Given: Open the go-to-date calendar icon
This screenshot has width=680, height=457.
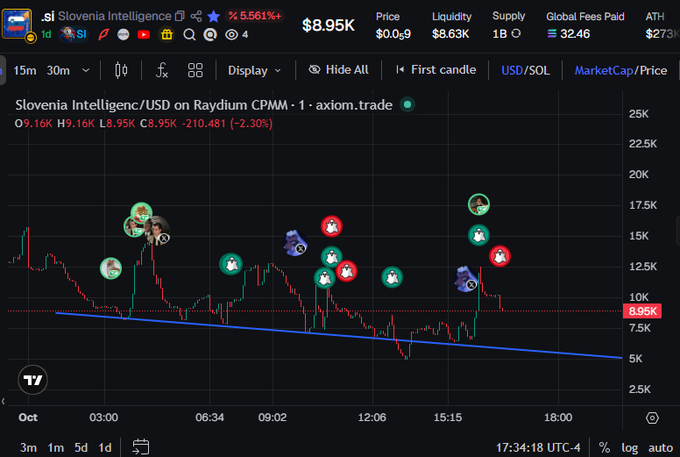Looking at the screenshot, I should [141, 447].
